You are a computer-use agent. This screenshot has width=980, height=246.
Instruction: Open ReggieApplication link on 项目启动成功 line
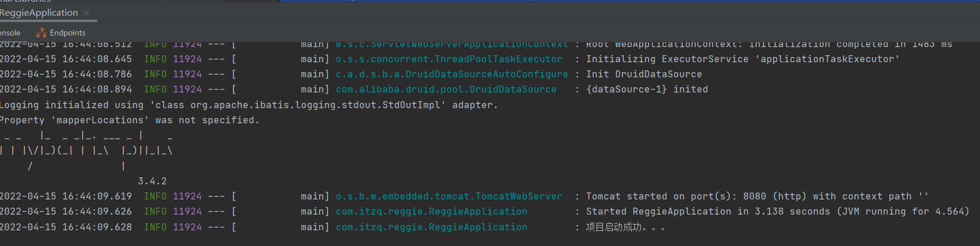click(x=431, y=227)
